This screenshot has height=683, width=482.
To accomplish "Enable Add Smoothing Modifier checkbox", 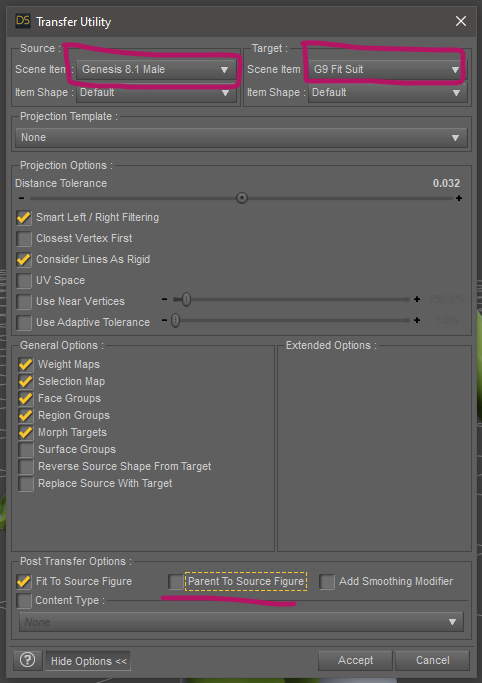I will (x=327, y=582).
